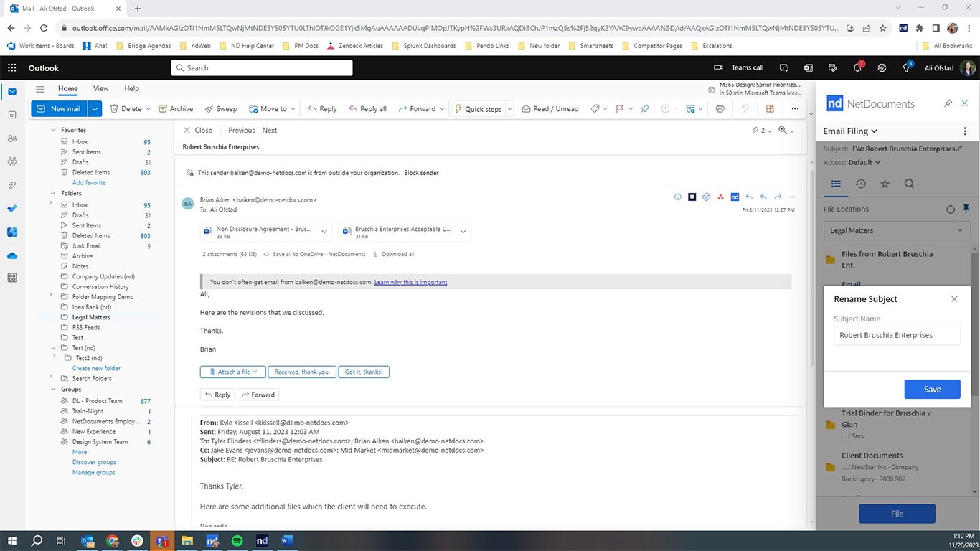Click Add favorite link

(x=89, y=182)
